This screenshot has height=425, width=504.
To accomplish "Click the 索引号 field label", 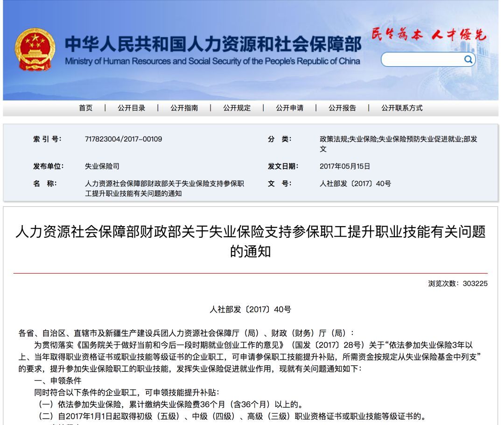I will [x=47, y=139].
